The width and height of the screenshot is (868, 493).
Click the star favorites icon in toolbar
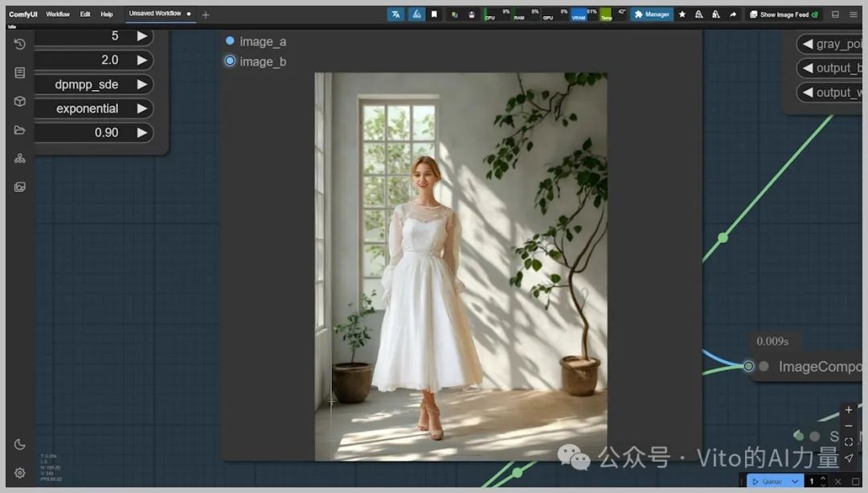[x=682, y=14]
